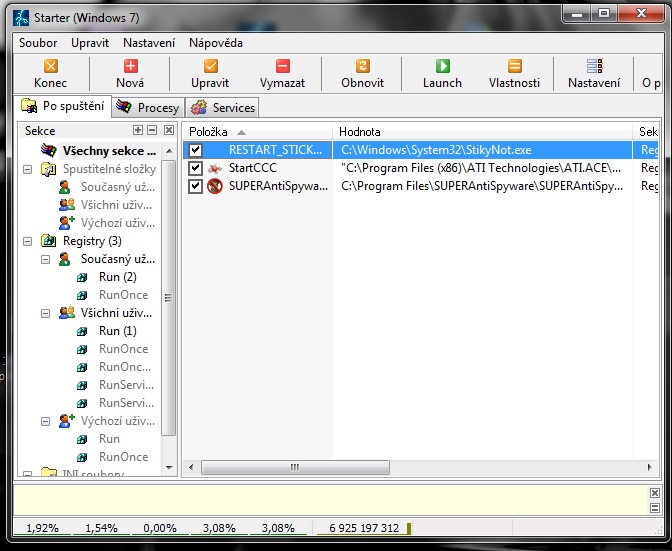This screenshot has height=551, width=672.
Task: Select the first RunServi... entry
Action: [126, 385]
